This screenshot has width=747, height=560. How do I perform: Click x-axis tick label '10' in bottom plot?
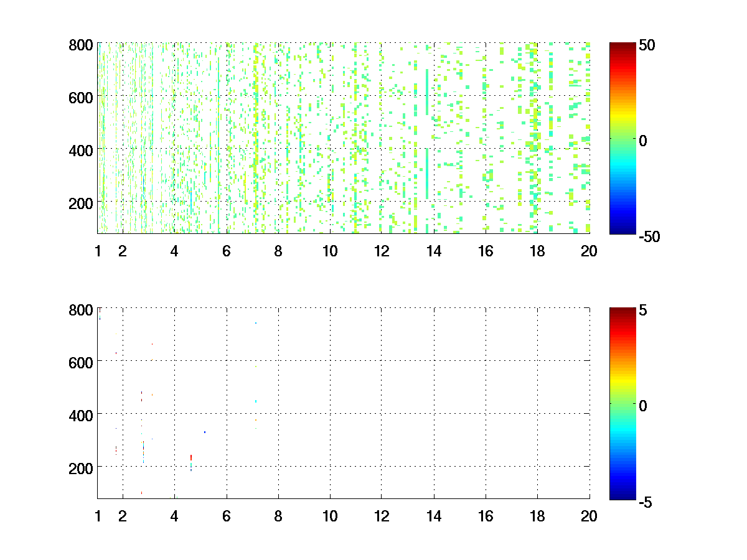(x=329, y=516)
